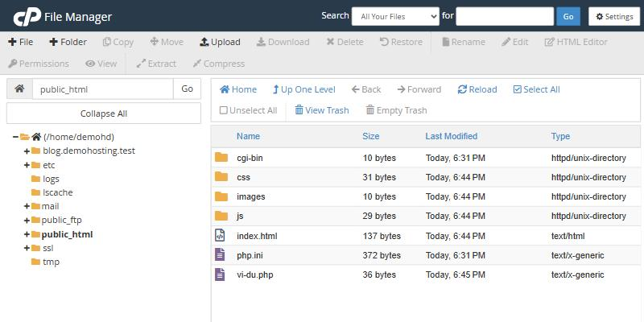Viewport: 644px width, 322px height.
Task: Create a new file with +File
Action: coord(21,42)
